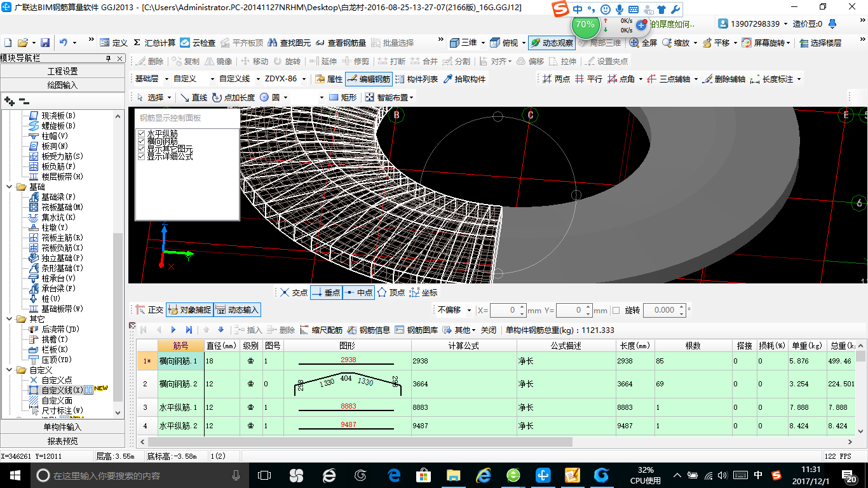
Task: Open 绘图输入 navigation tab
Action: 63,85
